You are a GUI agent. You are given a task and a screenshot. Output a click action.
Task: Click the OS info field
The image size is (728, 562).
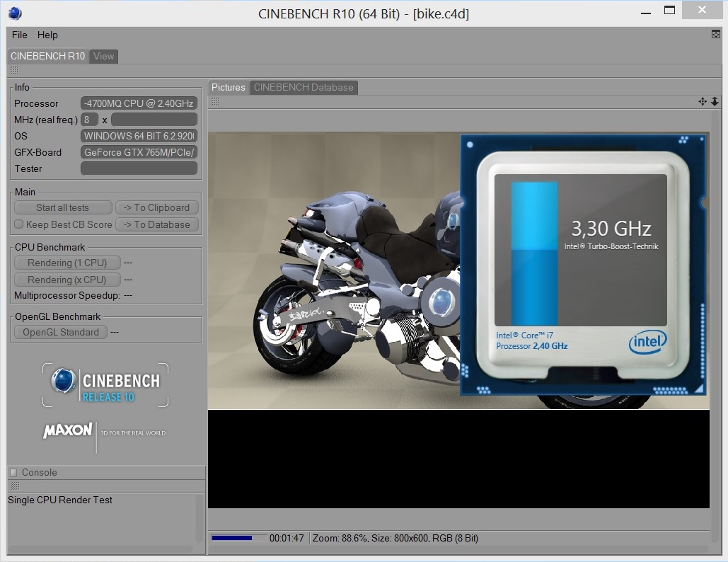click(139, 136)
